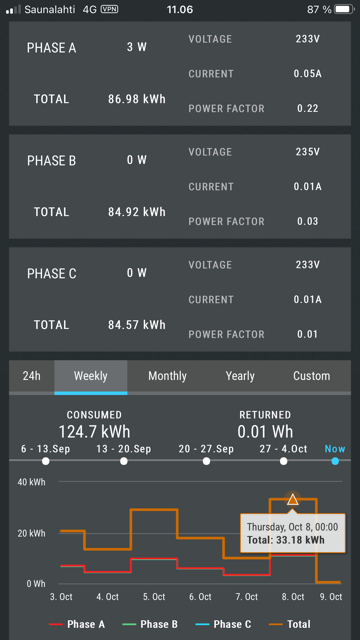360x640 pixels.
Task: Open the Phase A panel
Action: [180, 74]
